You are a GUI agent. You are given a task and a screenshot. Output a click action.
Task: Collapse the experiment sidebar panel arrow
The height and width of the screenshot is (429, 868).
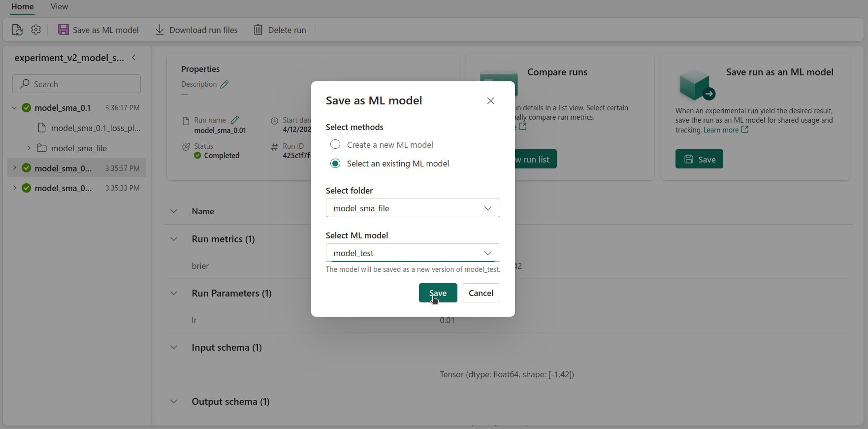pyautogui.click(x=134, y=58)
